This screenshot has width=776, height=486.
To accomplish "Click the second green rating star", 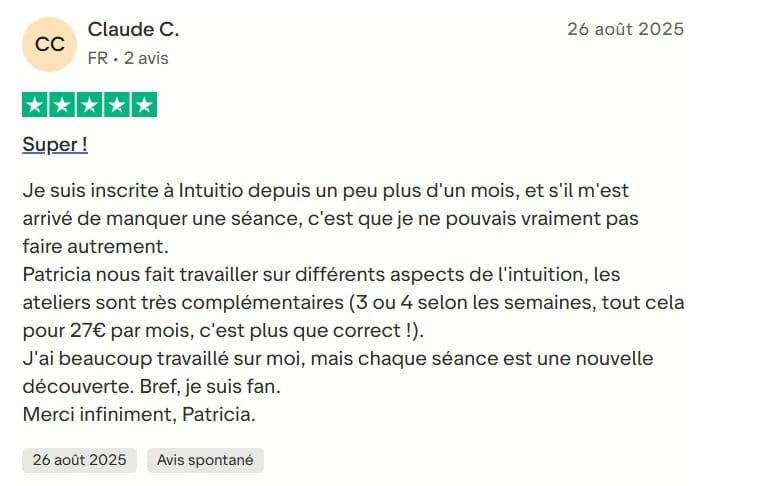I will (62, 105).
